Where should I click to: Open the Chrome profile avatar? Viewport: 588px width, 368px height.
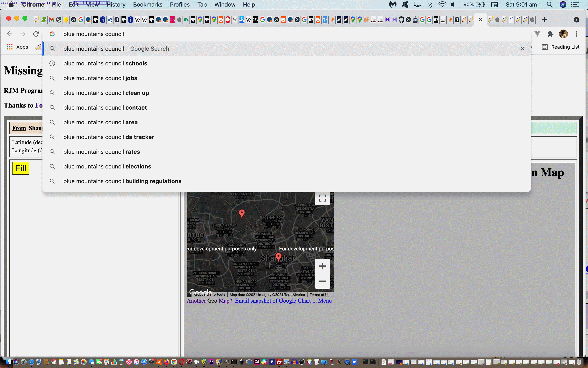(563, 34)
